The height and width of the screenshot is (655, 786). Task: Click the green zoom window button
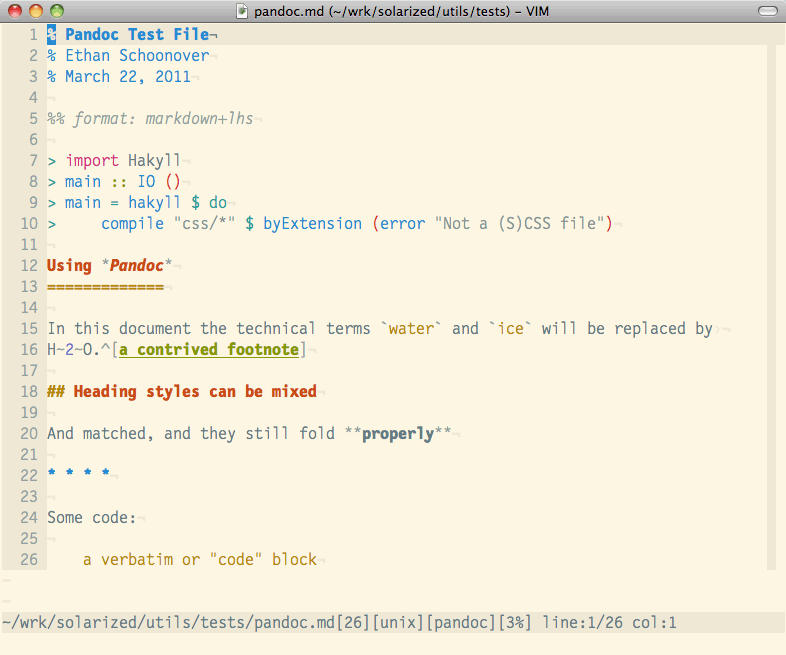(56, 11)
